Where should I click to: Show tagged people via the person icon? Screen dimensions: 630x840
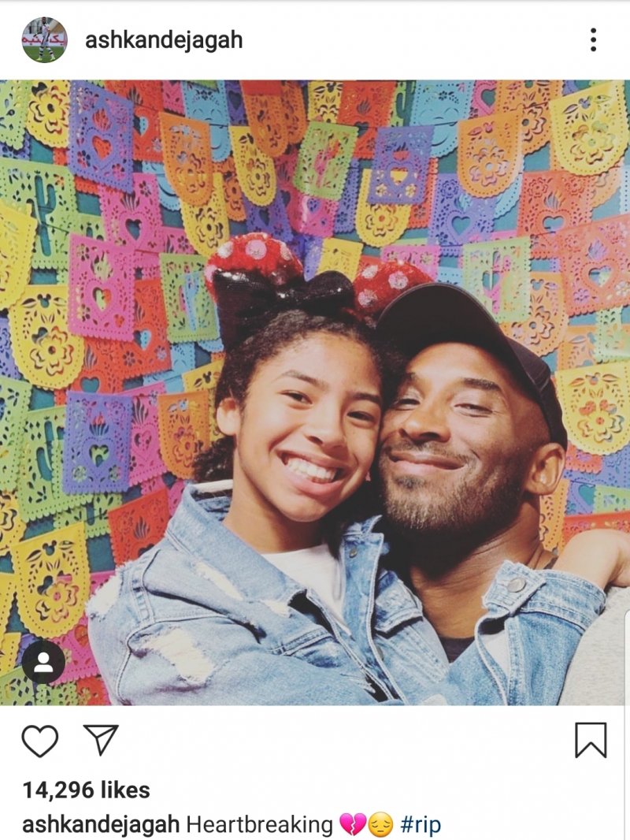[x=43, y=662]
